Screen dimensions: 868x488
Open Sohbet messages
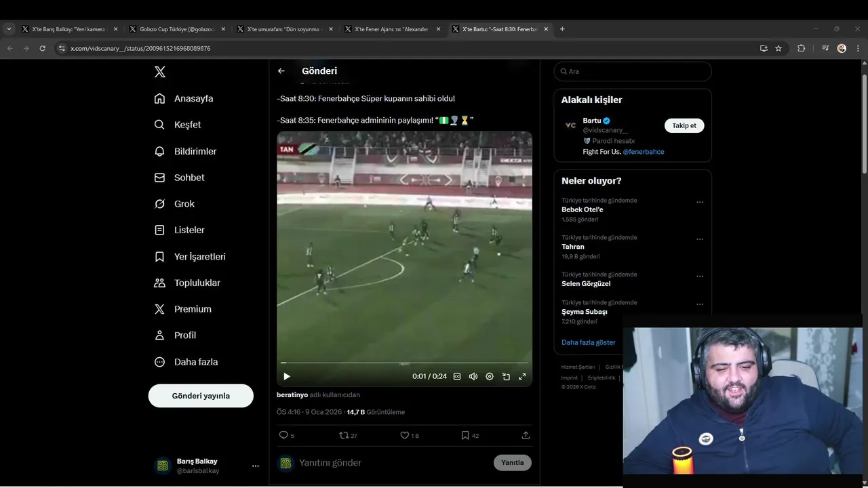(x=179, y=178)
